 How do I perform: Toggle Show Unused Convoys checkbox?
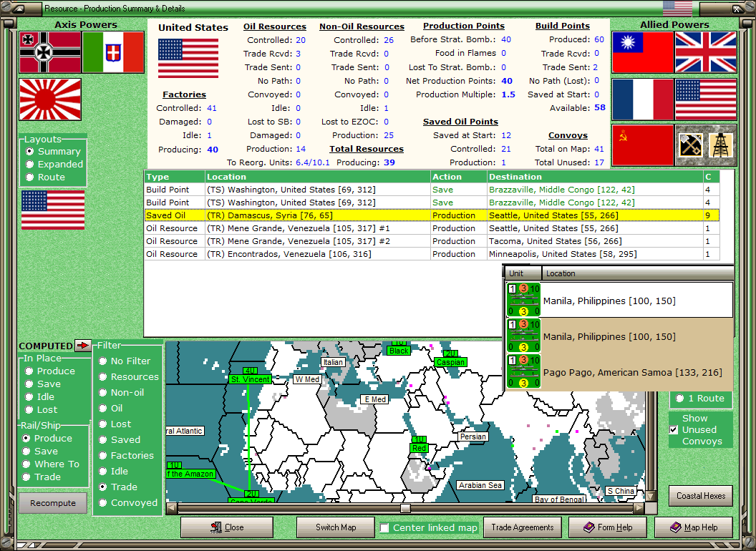click(674, 429)
